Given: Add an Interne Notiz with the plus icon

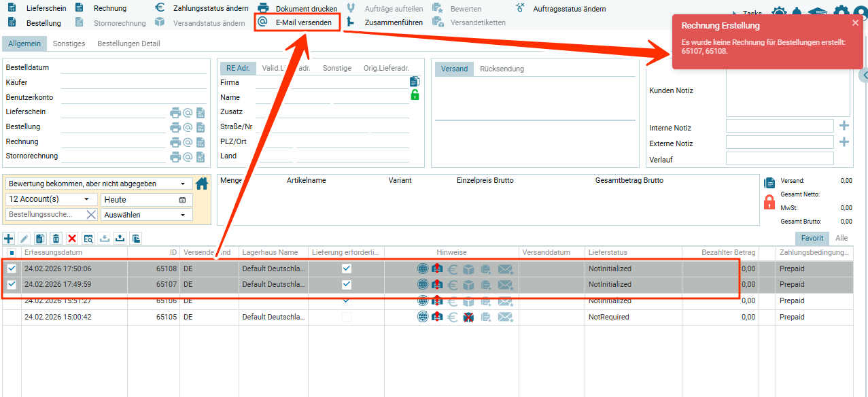Looking at the screenshot, I should pyautogui.click(x=844, y=126).
